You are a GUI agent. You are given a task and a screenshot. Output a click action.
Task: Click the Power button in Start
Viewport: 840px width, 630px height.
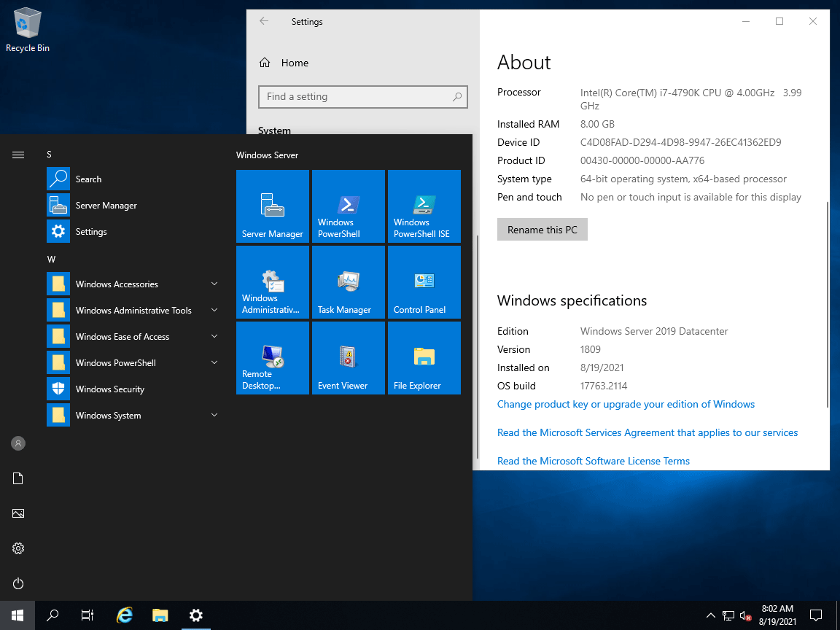tap(18, 583)
